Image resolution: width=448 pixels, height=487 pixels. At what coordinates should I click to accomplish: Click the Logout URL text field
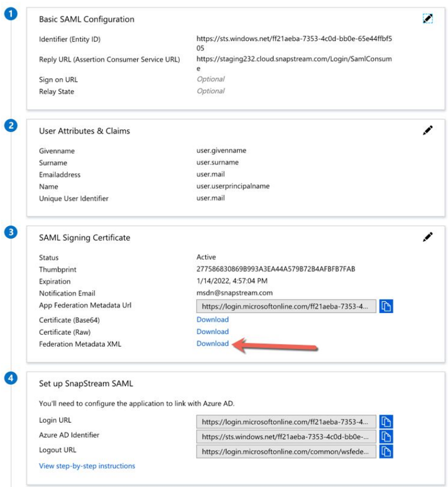pyautogui.click(x=286, y=452)
